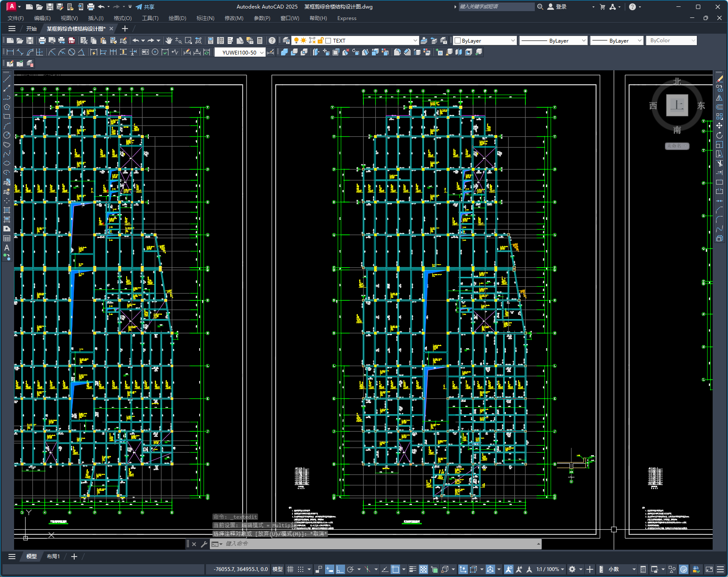Toggle Dynamic Input in status bar
Screen dimensions: 728x577
click(x=329, y=569)
